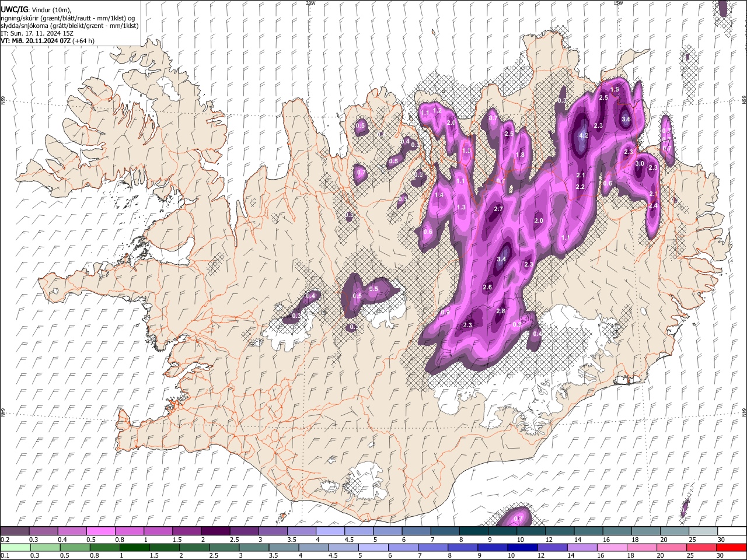
Task: Click the 'IT: Sun. 17. 11. 2024 15Z' line
Action: (37, 33)
